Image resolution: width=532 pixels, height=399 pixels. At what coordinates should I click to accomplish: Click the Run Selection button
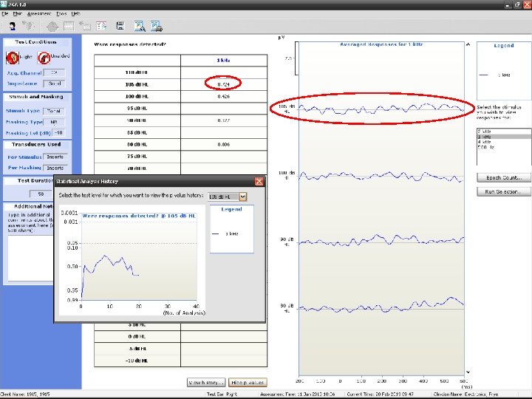pos(503,191)
